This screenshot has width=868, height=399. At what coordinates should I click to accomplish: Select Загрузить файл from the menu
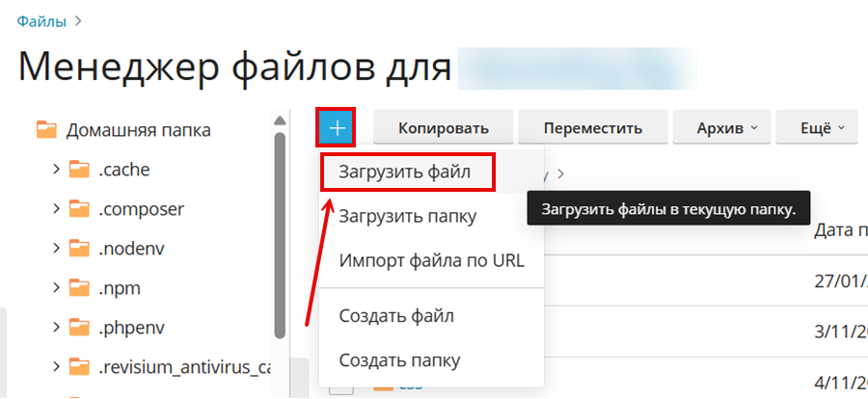click(406, 173)
